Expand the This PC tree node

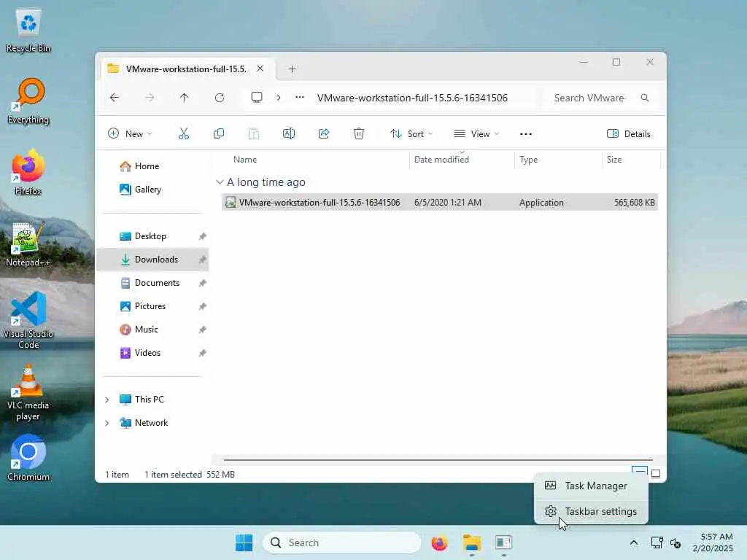pos(107,400)
